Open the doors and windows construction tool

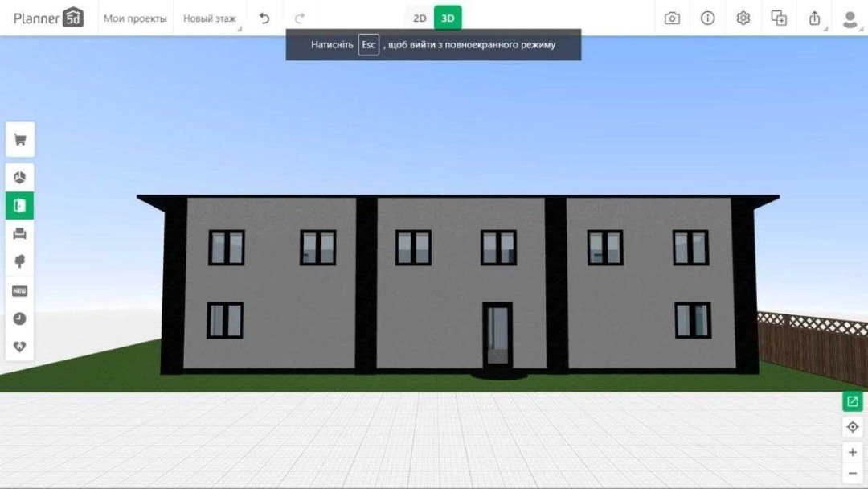pos(20,205)
